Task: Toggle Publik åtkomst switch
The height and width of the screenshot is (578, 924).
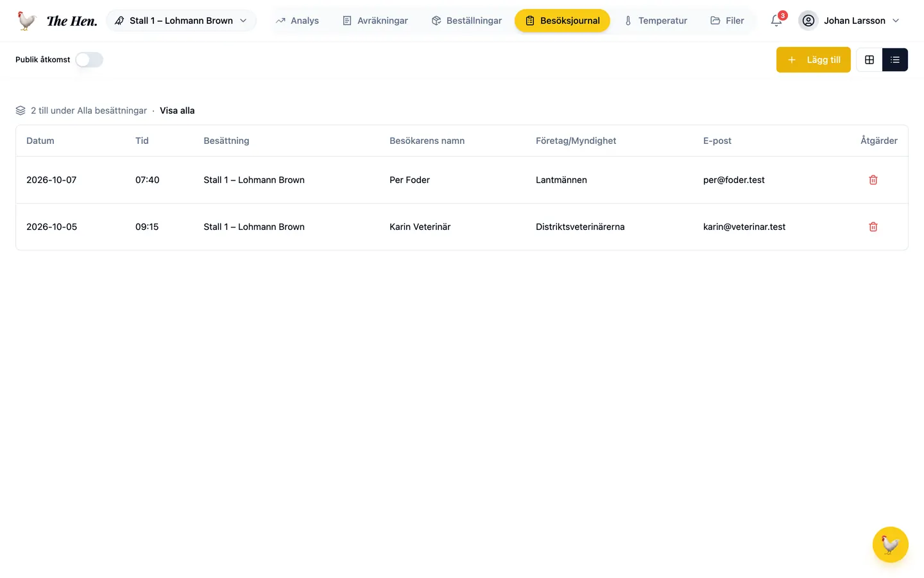Action: coord(89,60)
